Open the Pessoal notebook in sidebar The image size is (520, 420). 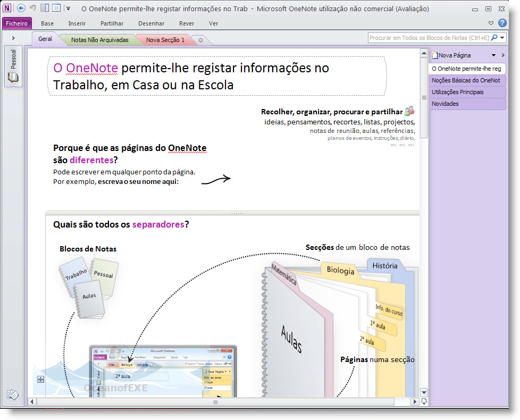(x=13, y=66)
